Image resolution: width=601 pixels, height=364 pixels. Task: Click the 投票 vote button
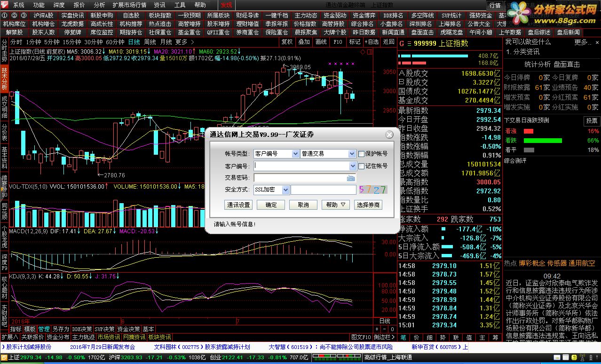tap(592, 121)
